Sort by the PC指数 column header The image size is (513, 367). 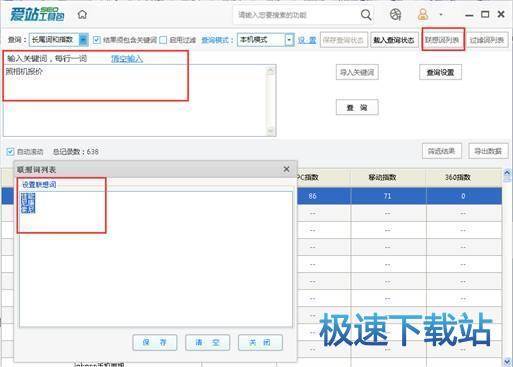pyautogui.click(x=323, y=177)
